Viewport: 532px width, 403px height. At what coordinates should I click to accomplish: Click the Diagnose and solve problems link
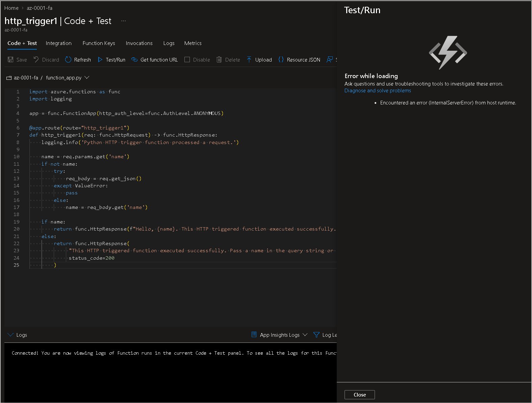[377, 91]
